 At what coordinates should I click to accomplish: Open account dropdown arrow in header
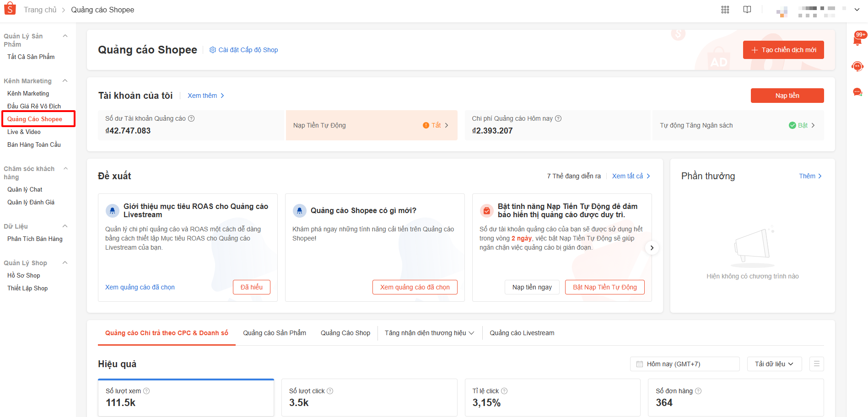pos(857,10)
